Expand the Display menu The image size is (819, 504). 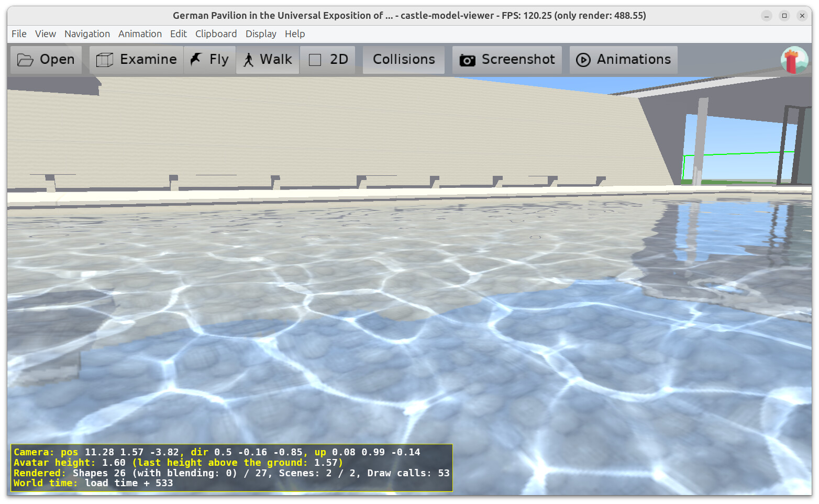click(261, 34)
